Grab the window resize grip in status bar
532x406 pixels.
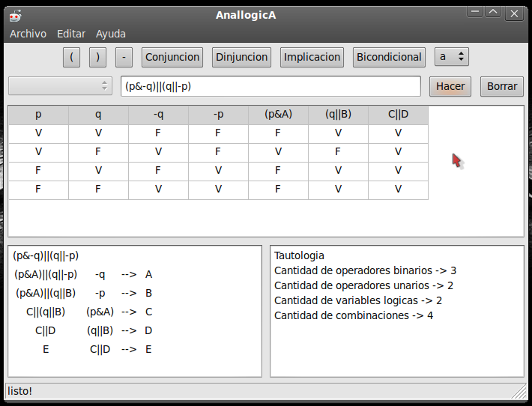point(518,392)
